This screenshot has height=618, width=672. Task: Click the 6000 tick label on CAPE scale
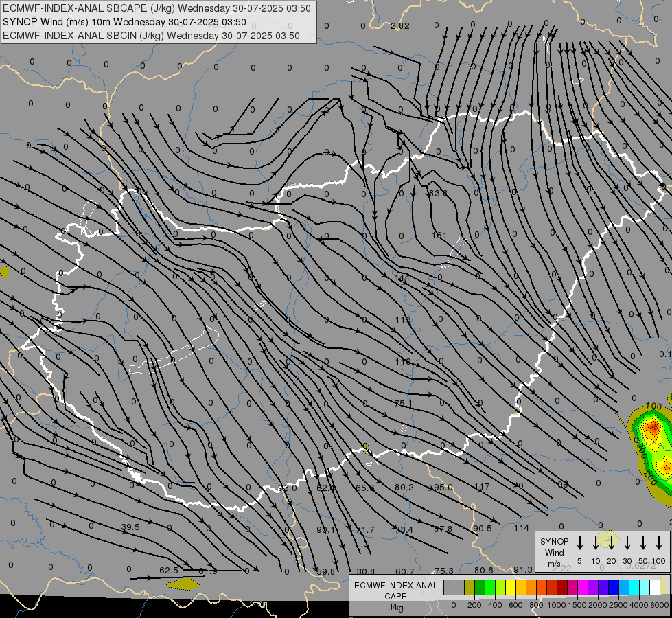coord(660,605)
